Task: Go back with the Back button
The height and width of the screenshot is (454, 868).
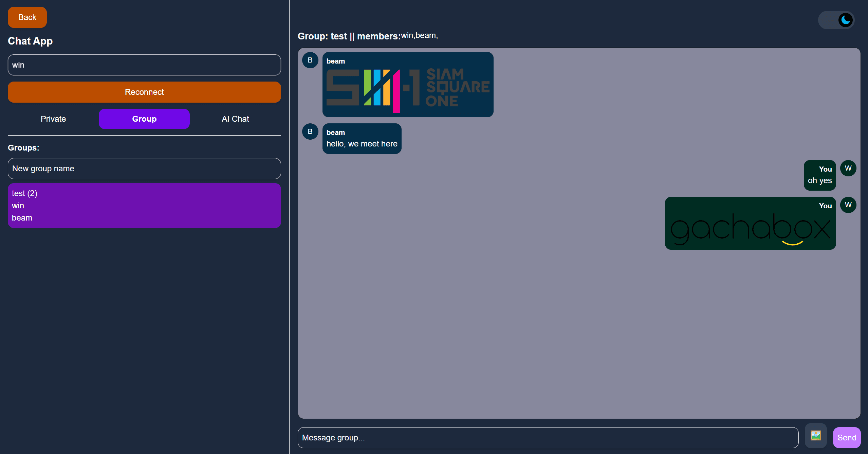Action: pos(27,17)
